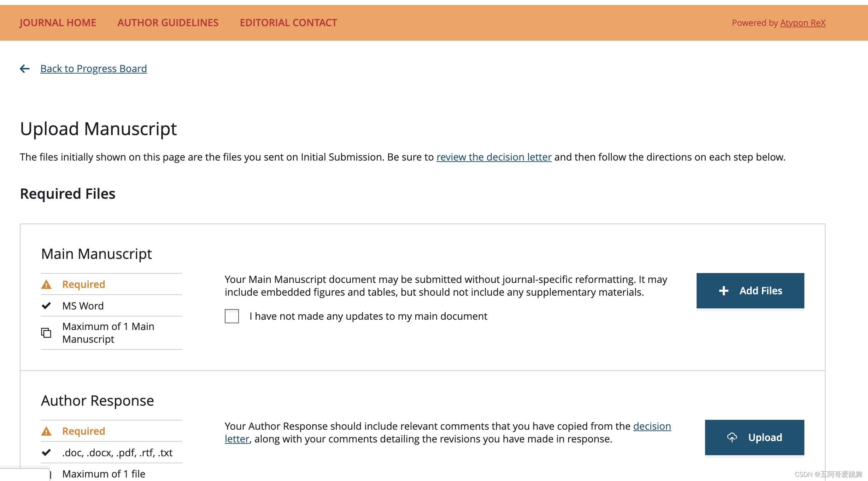The height and width of the screenshot is (481, 868).
Task: Click the Main Manuscript section title
Action: 96,254
